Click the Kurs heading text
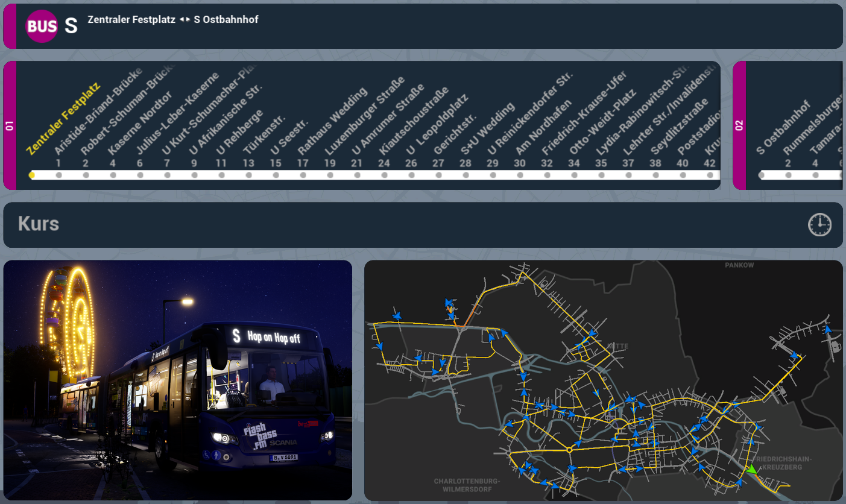This screenshot has height=504, width=846. [39, 224]
